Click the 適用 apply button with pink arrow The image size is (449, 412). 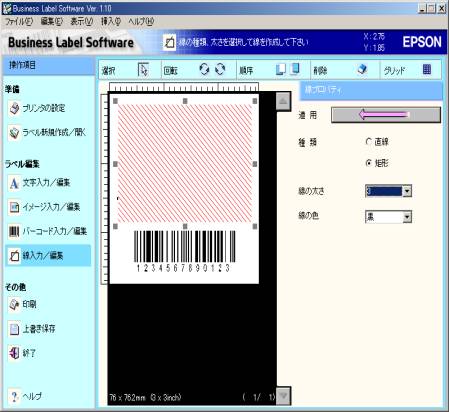(386, 115)
